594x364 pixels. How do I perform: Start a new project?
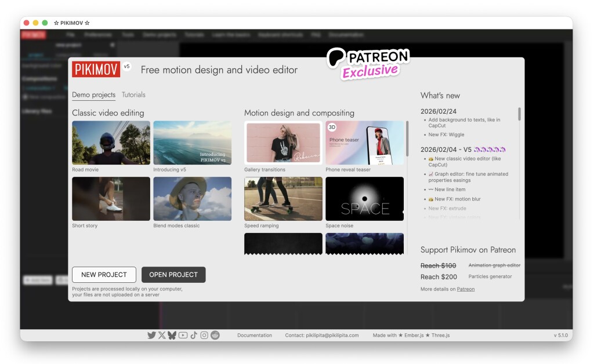tap(104, 275)
